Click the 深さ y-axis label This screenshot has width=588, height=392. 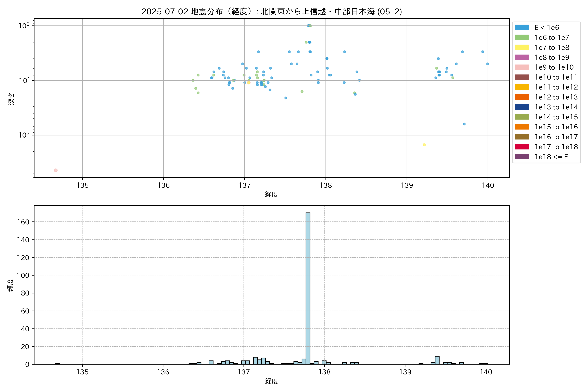click(11, 99)
